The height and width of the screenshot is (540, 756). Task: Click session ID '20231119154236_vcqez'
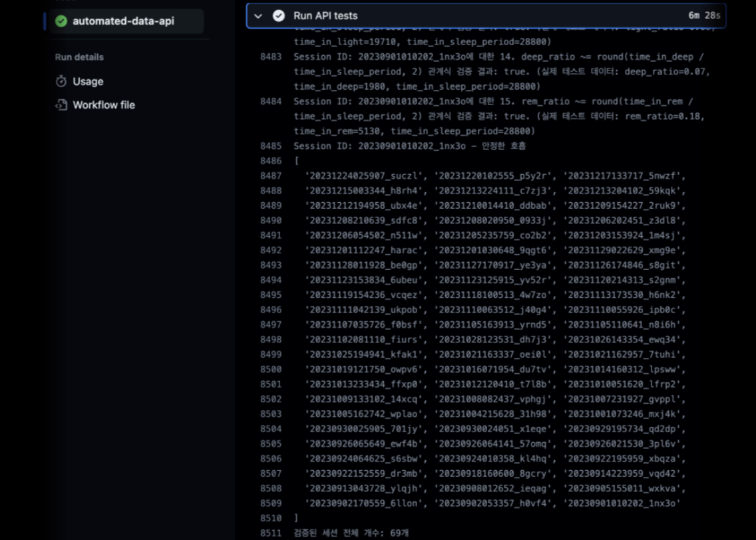(x=363, y=295)
